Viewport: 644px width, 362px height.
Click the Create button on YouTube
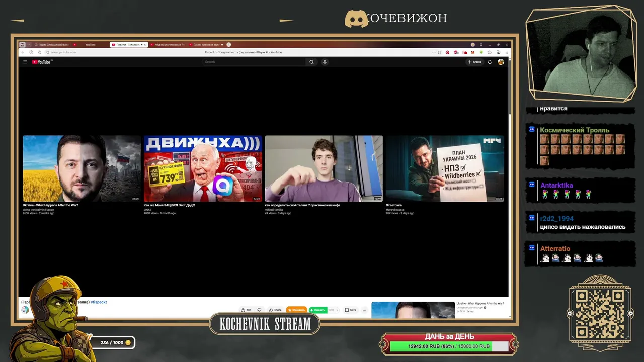click(474, 62)
